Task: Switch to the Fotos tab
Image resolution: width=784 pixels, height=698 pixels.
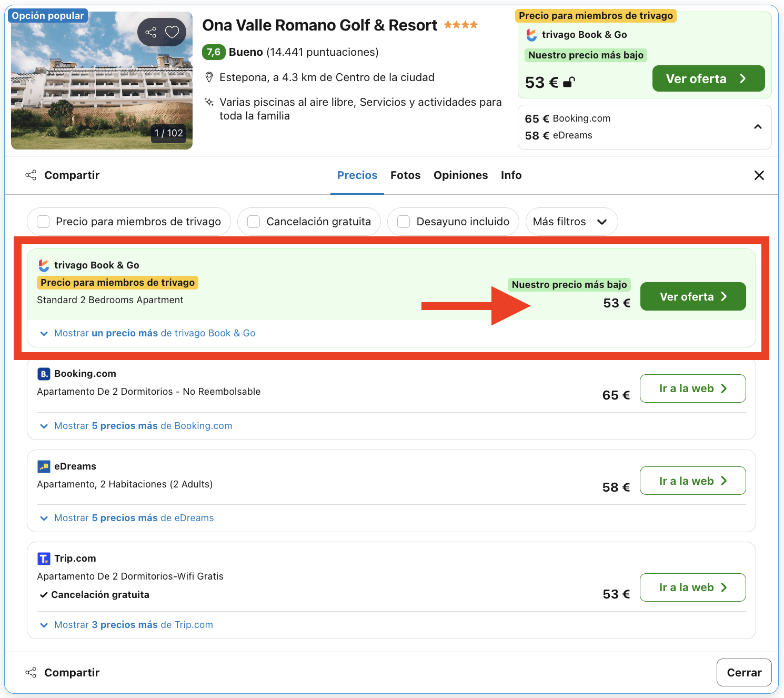Action: (405, 175)
